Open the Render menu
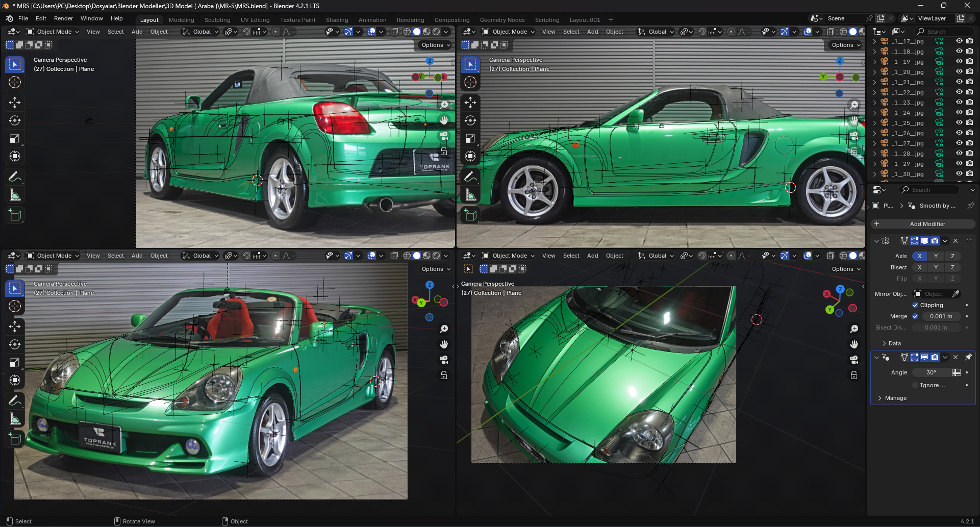Viewport: 980px width, 527px height. pos(63,18)
